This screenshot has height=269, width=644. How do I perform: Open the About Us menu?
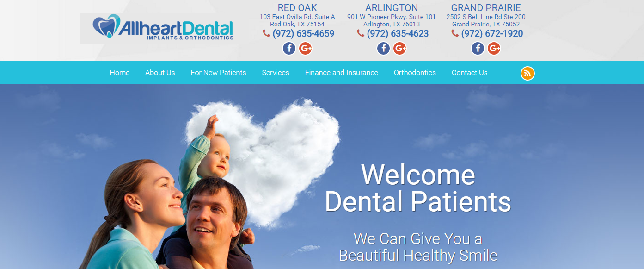(x=160, y=73)
